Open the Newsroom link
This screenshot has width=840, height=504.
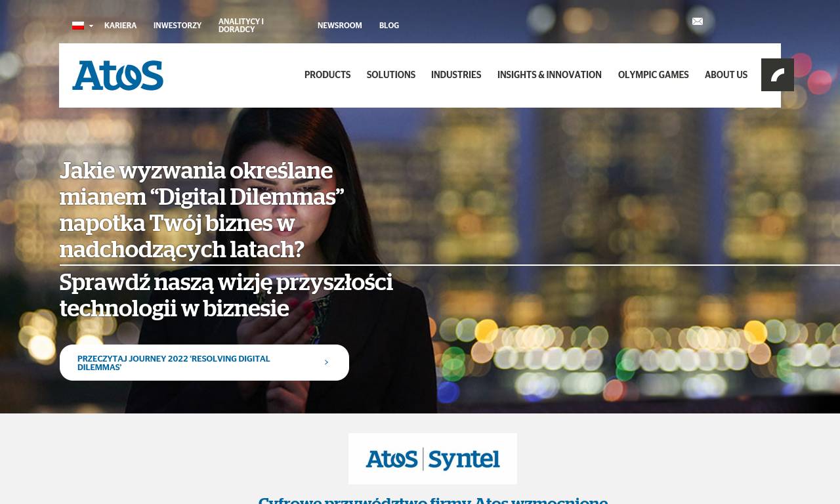click(340, 26)
